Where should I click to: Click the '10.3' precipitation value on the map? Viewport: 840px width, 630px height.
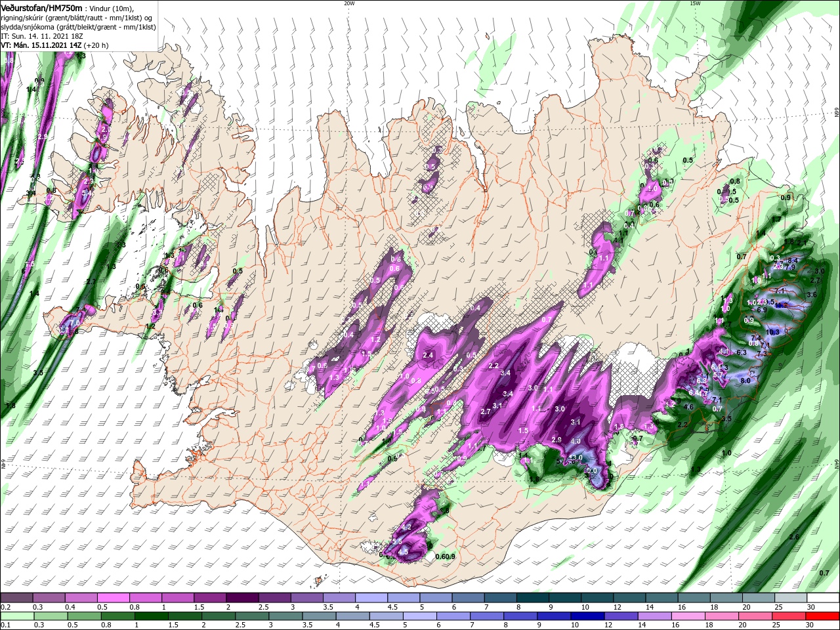pos(772,332)
